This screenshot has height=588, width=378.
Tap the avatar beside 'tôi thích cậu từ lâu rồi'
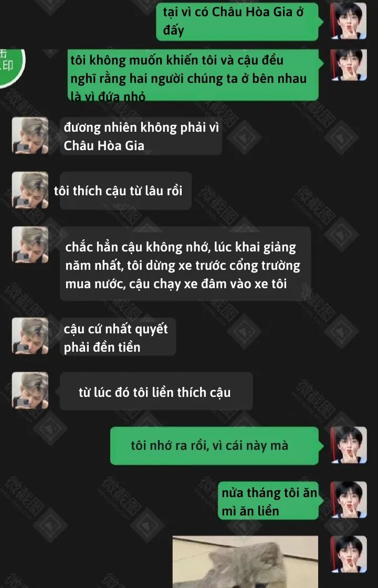30,190
